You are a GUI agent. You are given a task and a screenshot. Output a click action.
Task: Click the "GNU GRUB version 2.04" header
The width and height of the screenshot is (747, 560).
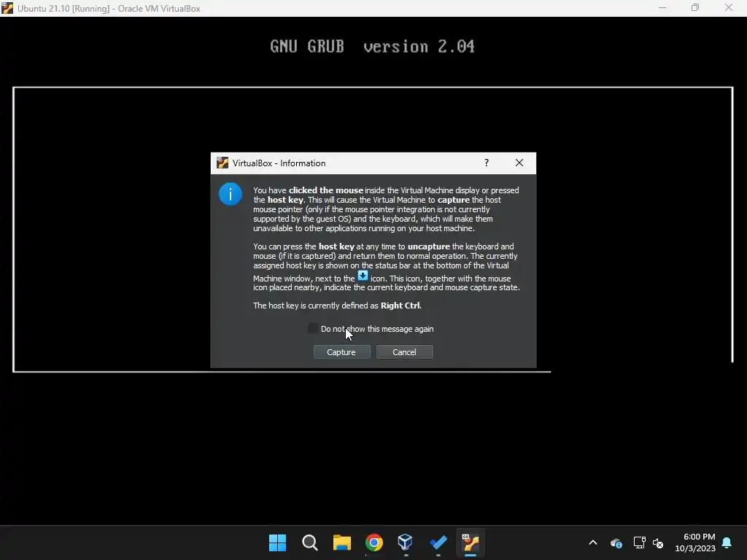[372, 47]
